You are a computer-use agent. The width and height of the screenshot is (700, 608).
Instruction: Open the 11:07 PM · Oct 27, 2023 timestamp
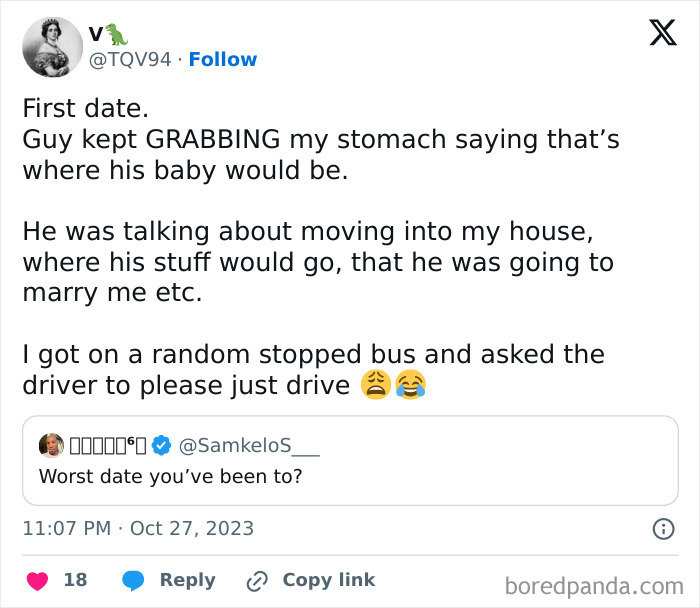pos(138,528)
